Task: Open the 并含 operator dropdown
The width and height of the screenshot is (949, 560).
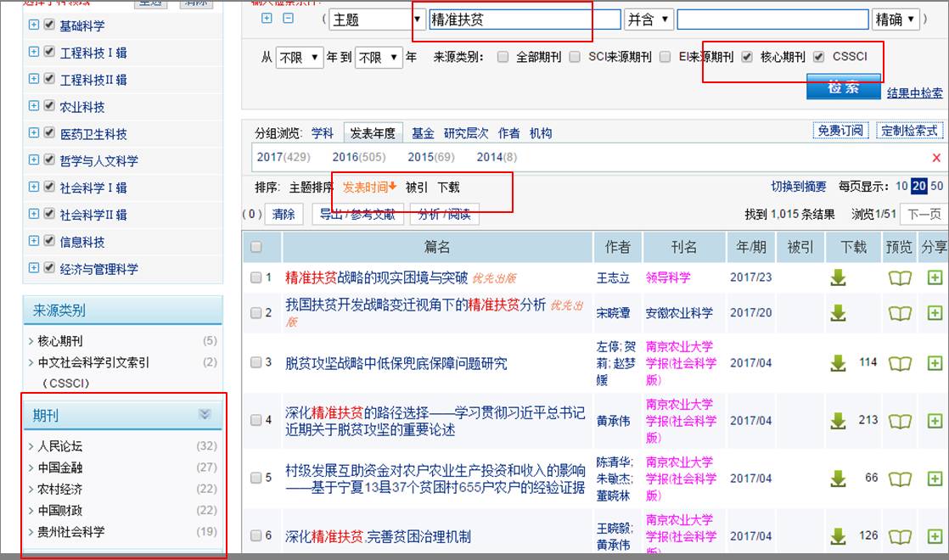Action: point(649,20)
